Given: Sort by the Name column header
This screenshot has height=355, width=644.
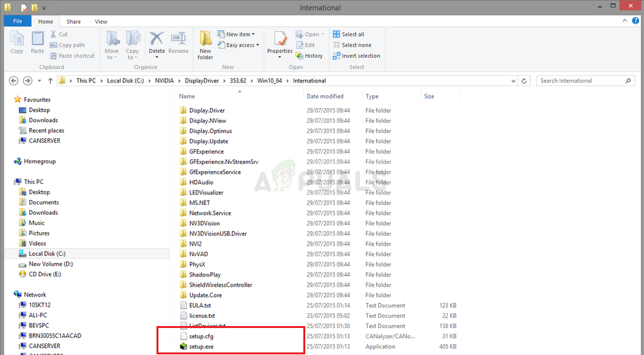Looking at the screenshot, I should click(x=187, y=96).
